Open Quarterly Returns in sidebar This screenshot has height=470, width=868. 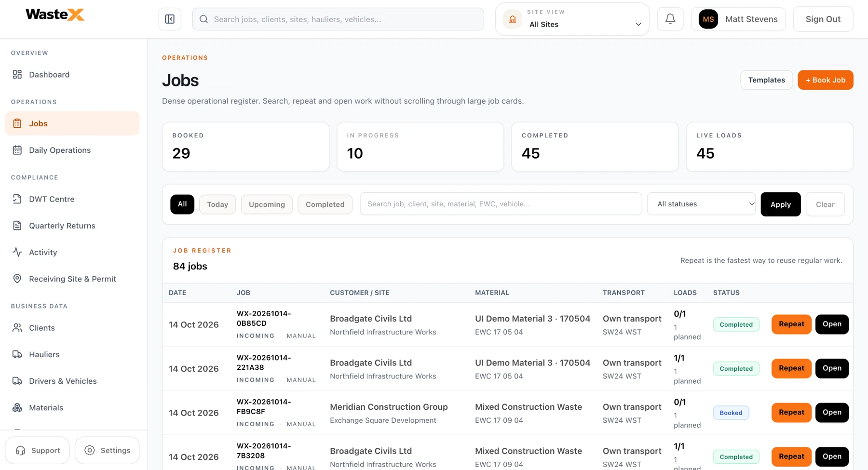click(x=72, y=226)
